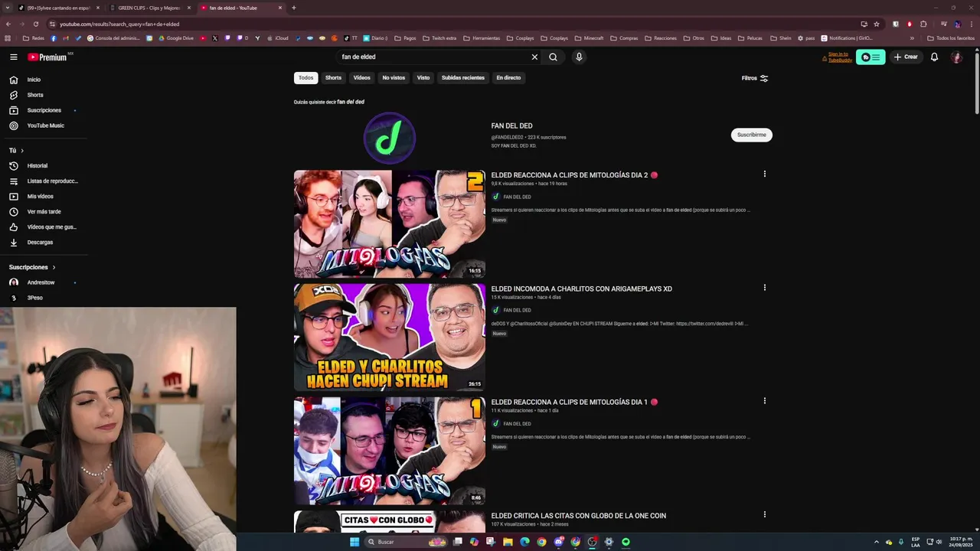The image size is (980, 551).
Task: Select the Subidas recientes filter chip
Action: pos(463,77)
